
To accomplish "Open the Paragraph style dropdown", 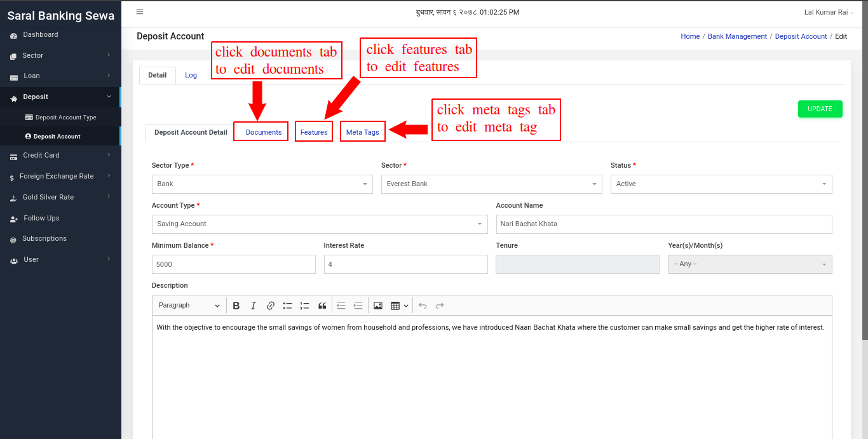I will click(x=189, y=306).
